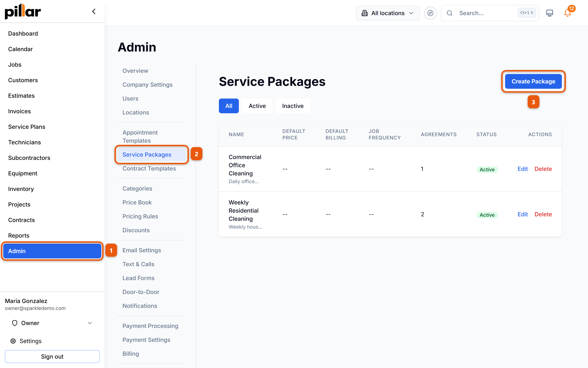Delete Commercial Office Cleaning package

pyautogui.click(x=543, y=169)
